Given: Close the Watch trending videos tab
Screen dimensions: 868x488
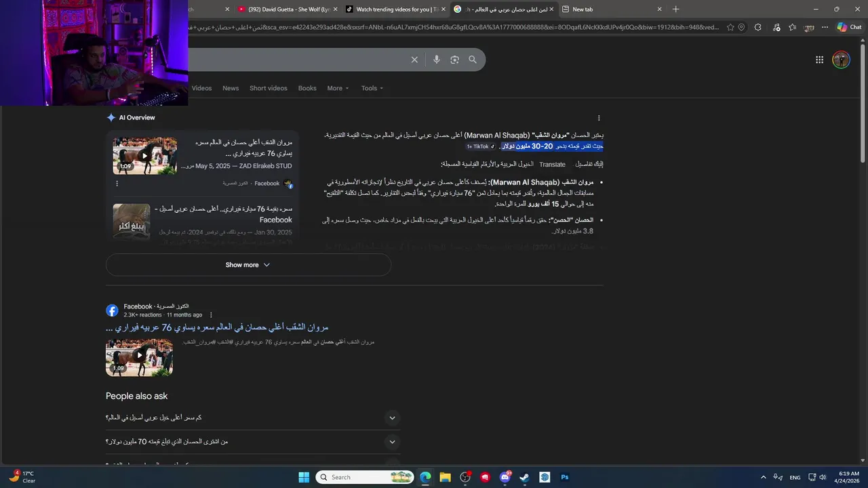Looking at the screenshot, I should (443, 9).
